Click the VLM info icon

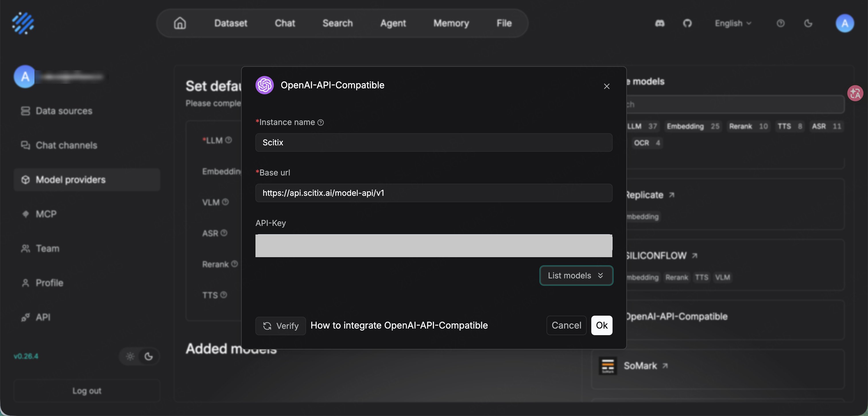point(225,202)
